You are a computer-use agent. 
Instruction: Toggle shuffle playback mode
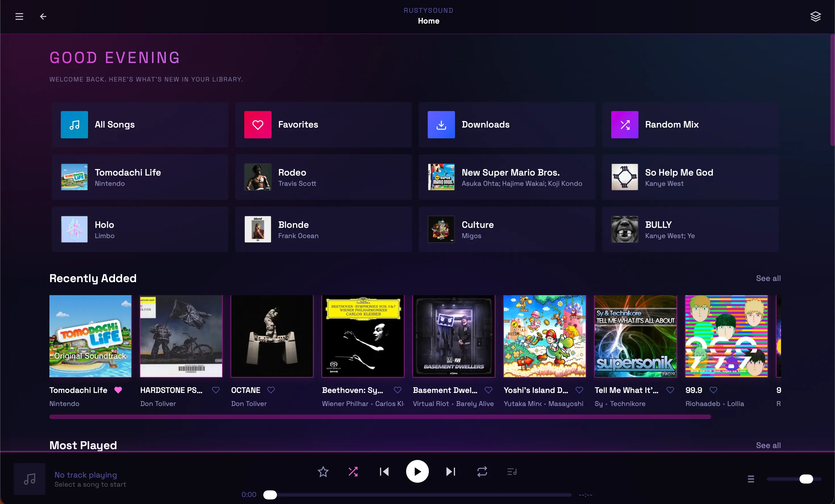tap(353, 471)
